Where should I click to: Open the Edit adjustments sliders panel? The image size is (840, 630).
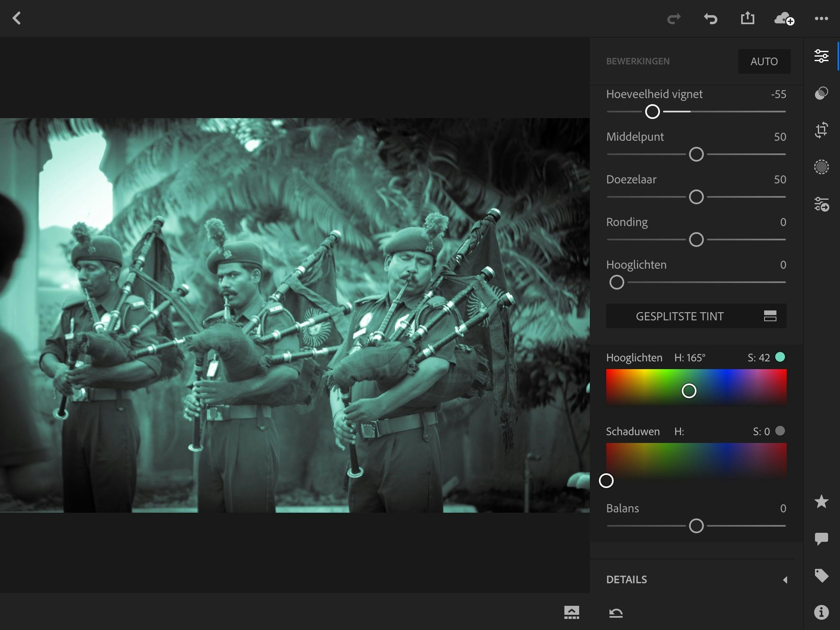[x=821, y=56]
